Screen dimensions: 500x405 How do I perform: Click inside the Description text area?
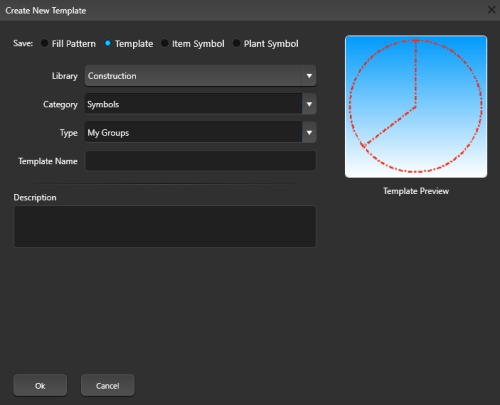click(165, 226)
